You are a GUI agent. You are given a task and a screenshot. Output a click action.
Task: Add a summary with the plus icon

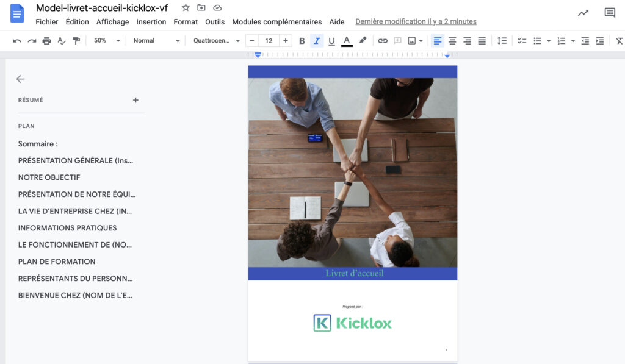(x=135, y=100)
